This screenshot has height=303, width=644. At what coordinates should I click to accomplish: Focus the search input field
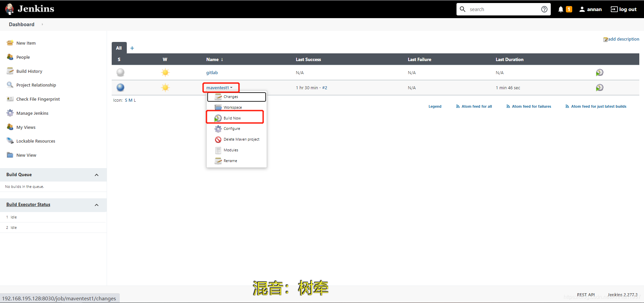click(503, 9)
